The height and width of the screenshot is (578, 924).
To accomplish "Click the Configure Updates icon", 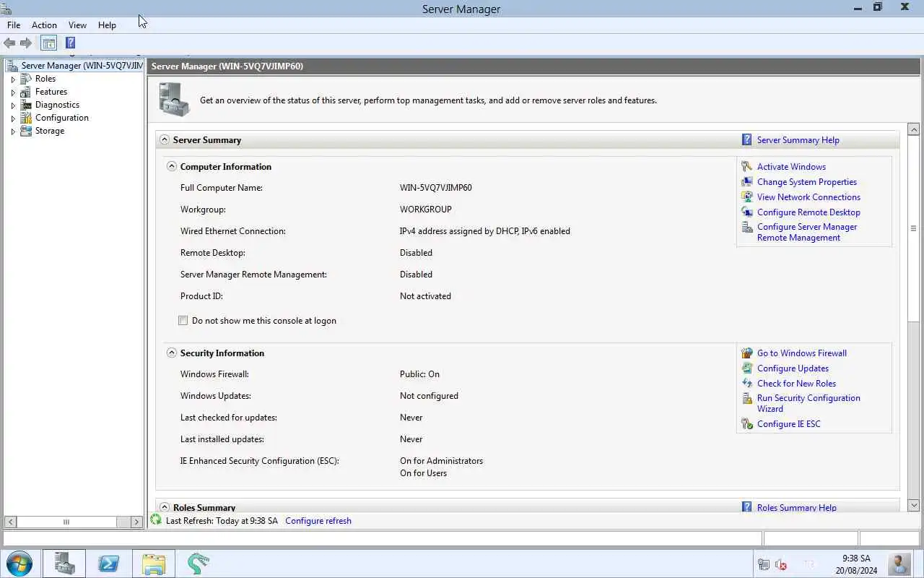I will click(x=747, y=368).
